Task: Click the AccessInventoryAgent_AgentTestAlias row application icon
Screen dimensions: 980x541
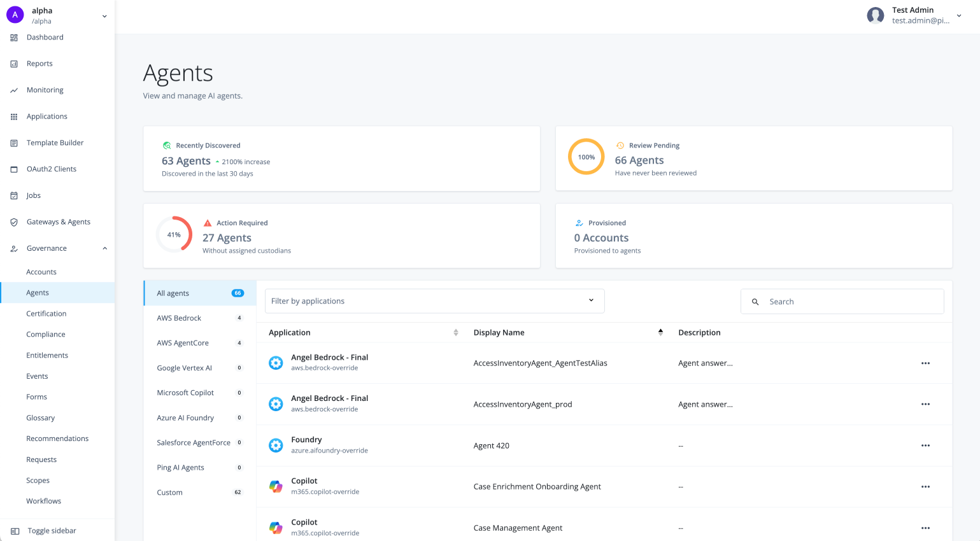Action: 276,363
